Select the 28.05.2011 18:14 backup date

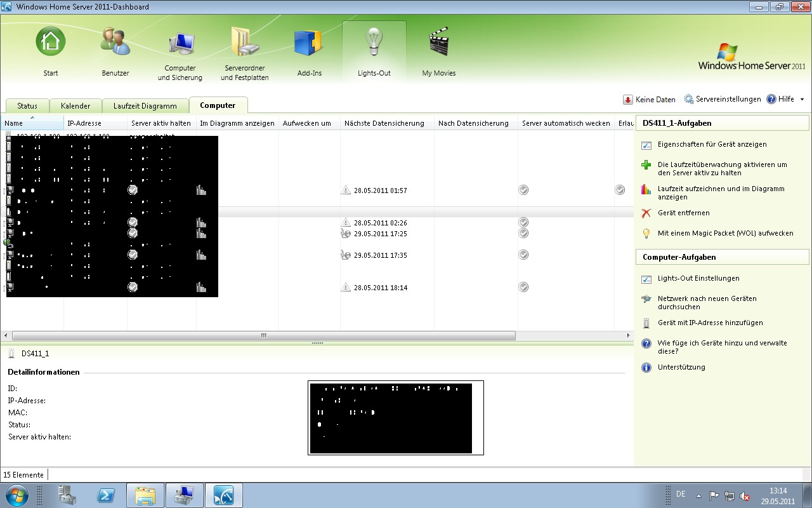(x=381, y=288)
